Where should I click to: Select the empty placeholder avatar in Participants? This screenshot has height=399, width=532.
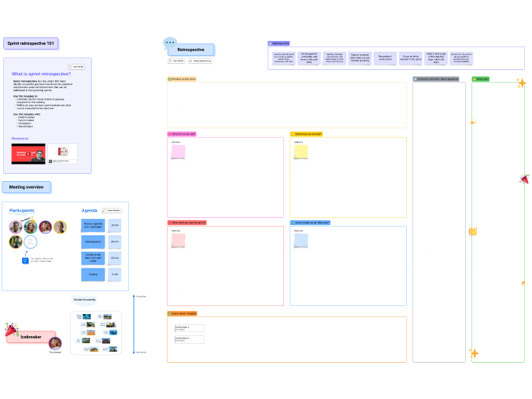(x=31, y=242)
